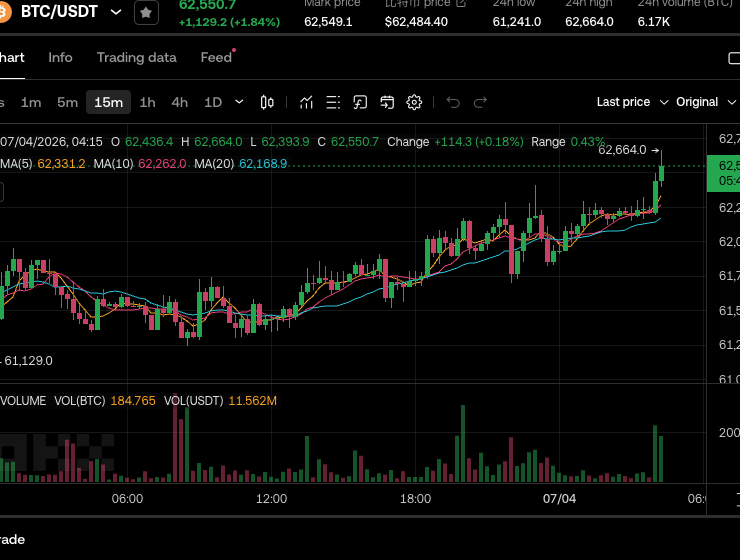Switch chart to 1h interval
The image size is (740, 560).
click(x=147, y=102)
